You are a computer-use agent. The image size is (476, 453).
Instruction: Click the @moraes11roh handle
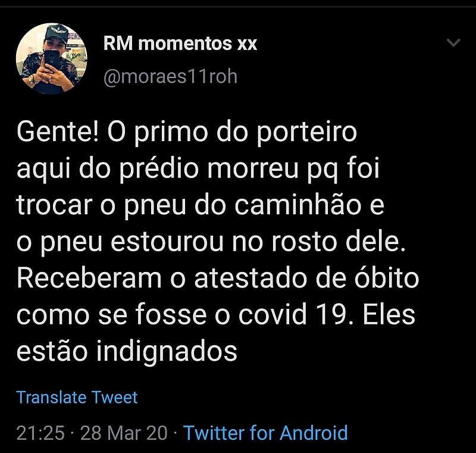coord(170,77)
